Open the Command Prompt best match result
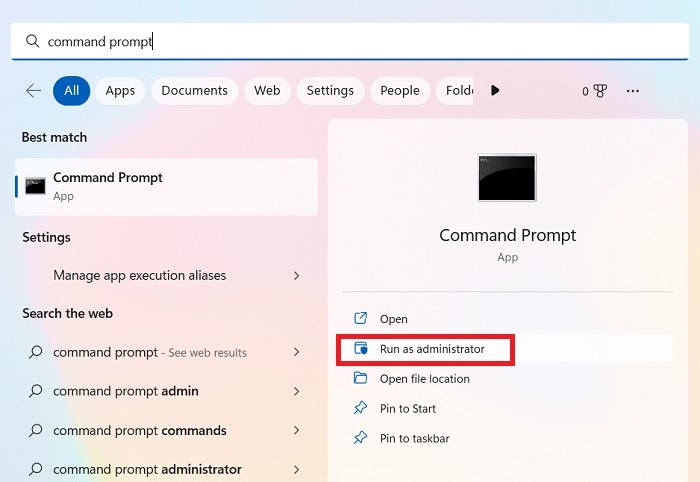Screen dimensions: 700x482 167,187
